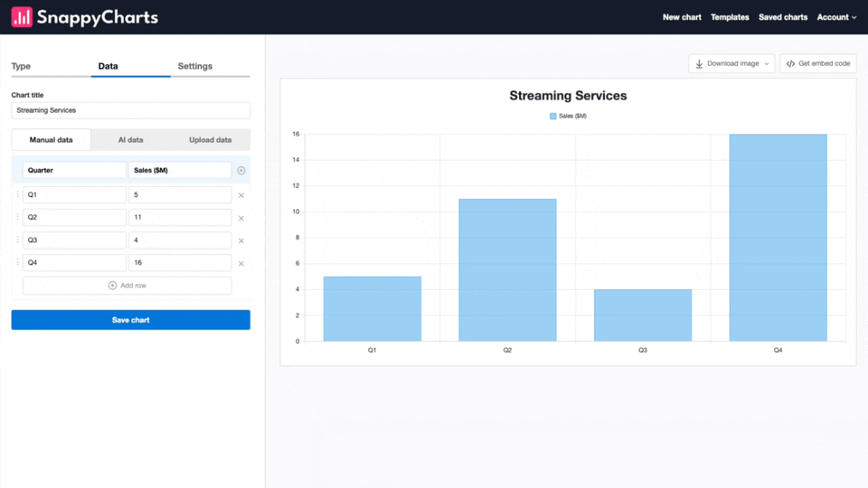Switch to the Upload data tab
868x488 pixels.
(x=211, y=140)
